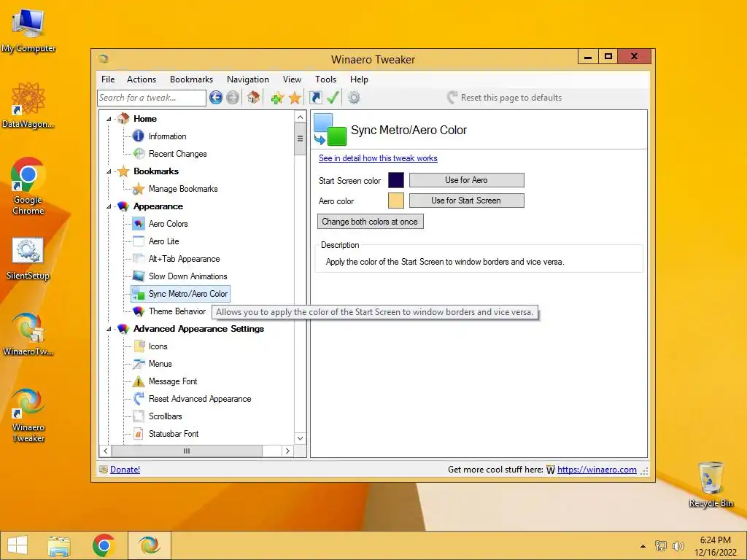Click the Statusbar Font icon
This screenshot has height=560, width=747.
coord(138,434)
